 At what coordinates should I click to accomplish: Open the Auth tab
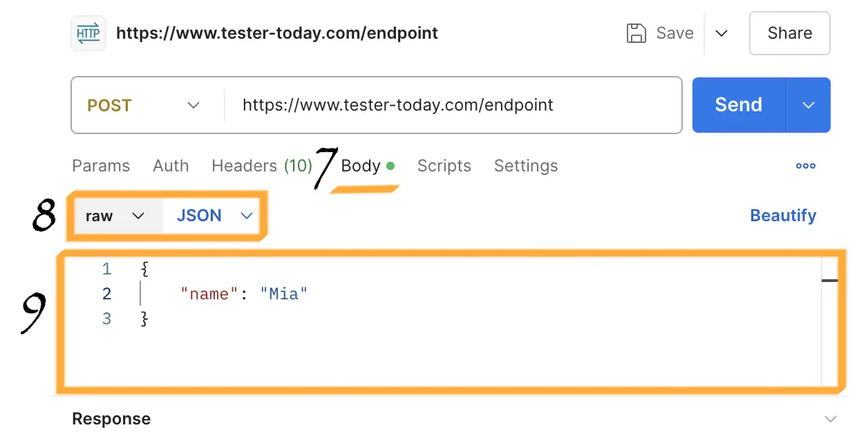click(x=171, y=166)
